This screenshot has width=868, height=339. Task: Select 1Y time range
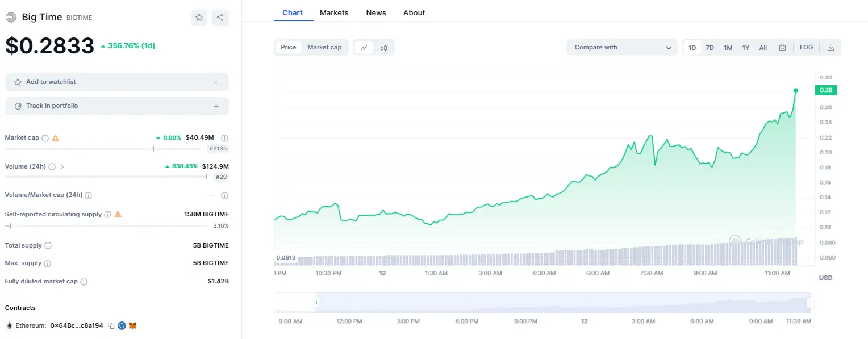pyautogui.click(x=746, y=48)
